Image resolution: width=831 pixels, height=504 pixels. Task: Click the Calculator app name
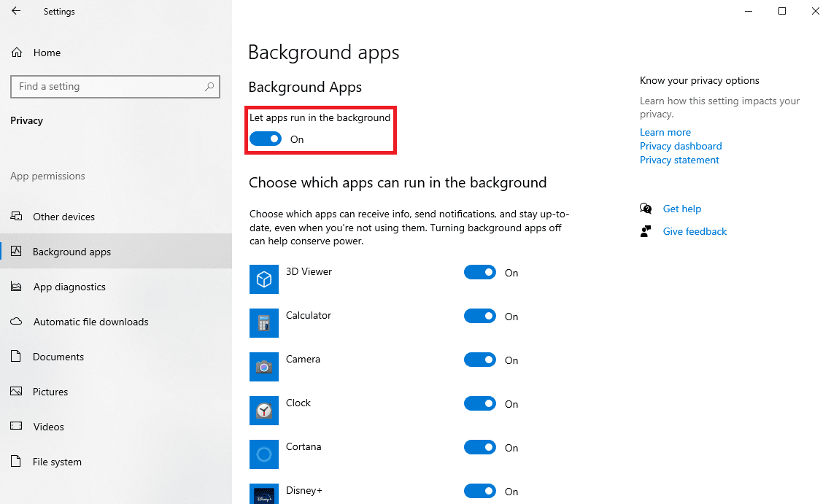point(308,315)
